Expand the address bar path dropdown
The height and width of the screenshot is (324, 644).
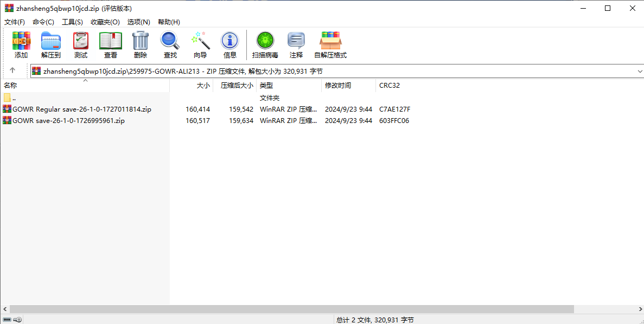(640, 72)
